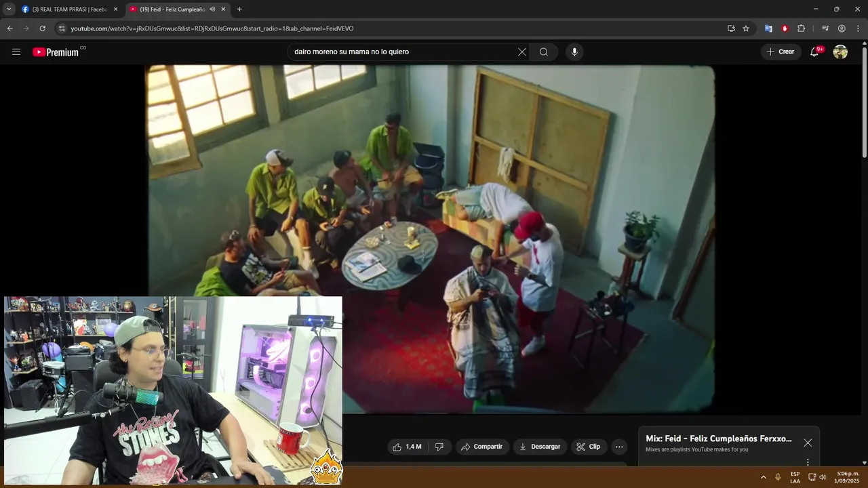Open Google Translate extension
Viewport: 868px width, 488px height.
768,28
